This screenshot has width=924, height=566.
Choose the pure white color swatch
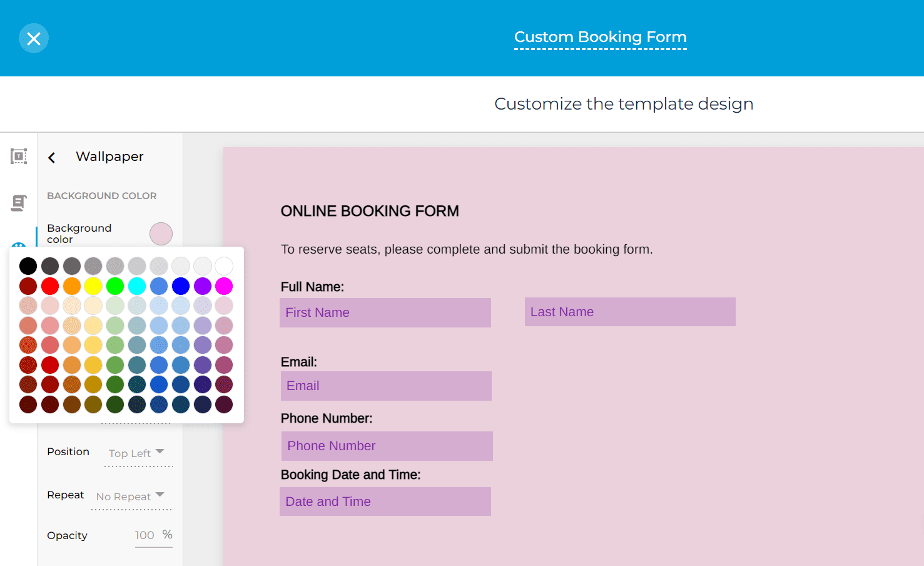(x=224, y=265)
